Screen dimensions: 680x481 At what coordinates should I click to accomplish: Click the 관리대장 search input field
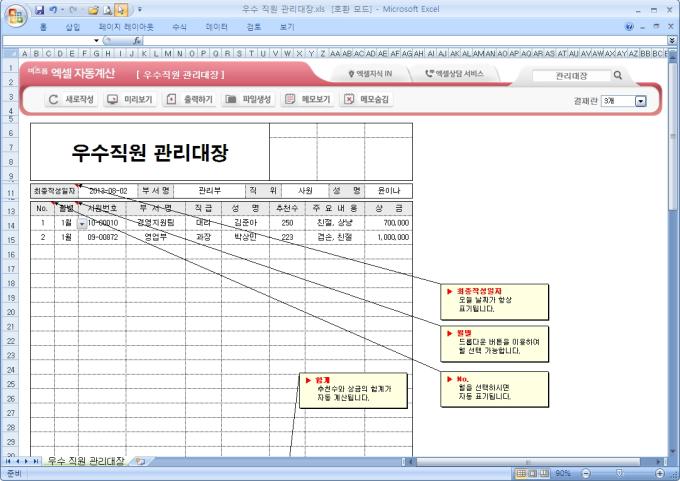572,75
